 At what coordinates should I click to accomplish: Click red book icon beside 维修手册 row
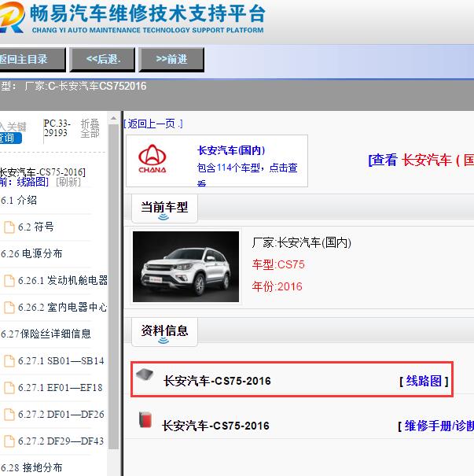[x=145, y=420]
